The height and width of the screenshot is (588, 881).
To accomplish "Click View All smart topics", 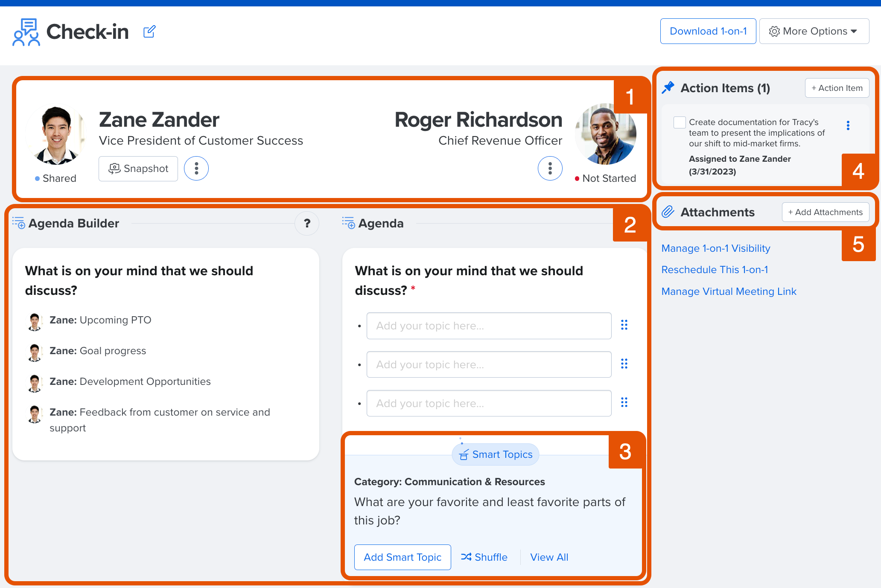I will tap(549, 557).
